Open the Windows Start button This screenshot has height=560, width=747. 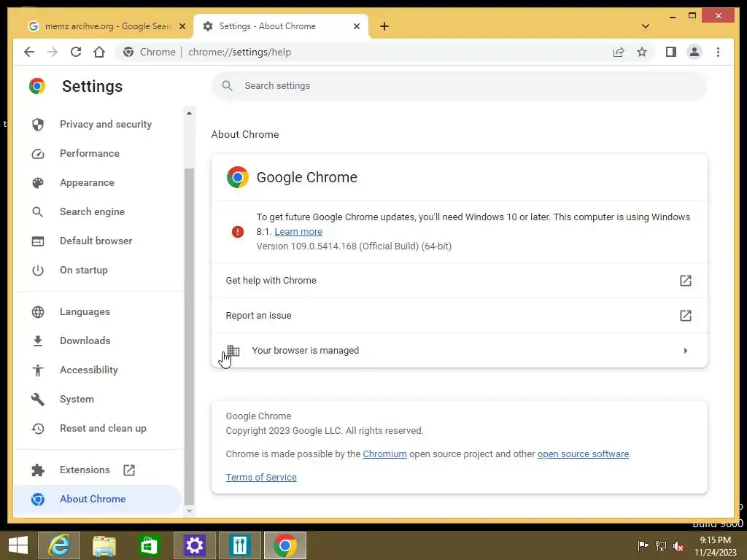(18, 545)
